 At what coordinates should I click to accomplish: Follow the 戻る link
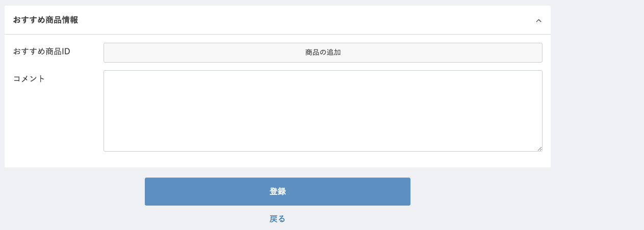pos(277,219)
